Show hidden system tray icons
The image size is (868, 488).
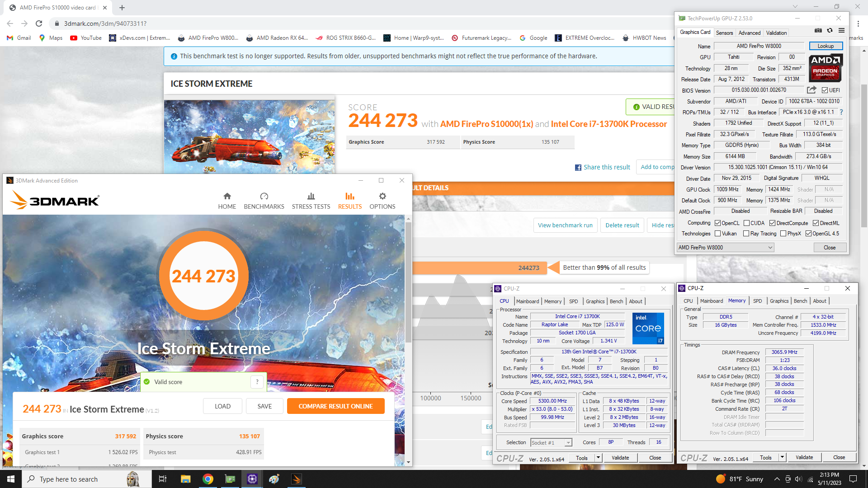[777, 479]
